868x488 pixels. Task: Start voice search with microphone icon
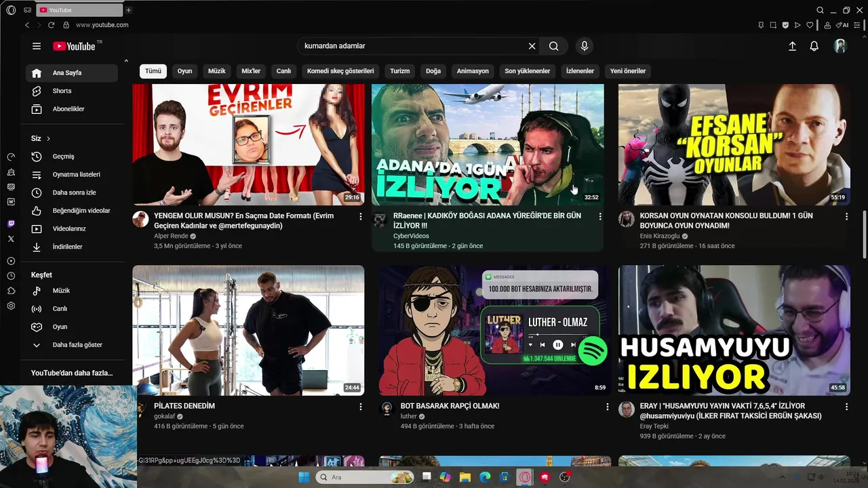[585, 46]
